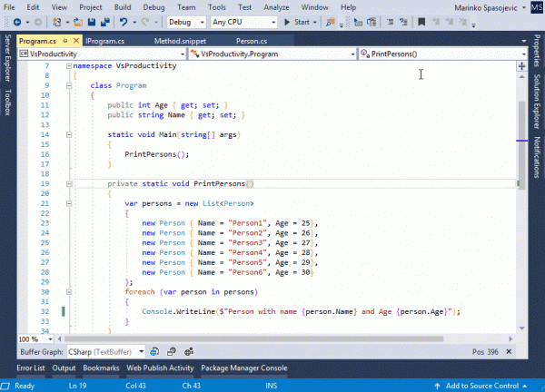Collapse the namespace VsProductivity block

pyautogui.click(x=71, y=66)
